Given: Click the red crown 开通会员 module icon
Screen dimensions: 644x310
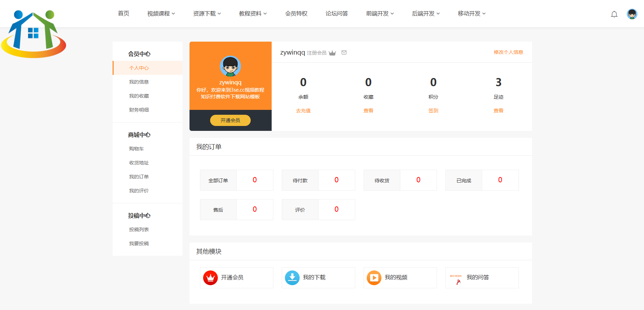Looking at the screenshot, I should tap(210, 278).
